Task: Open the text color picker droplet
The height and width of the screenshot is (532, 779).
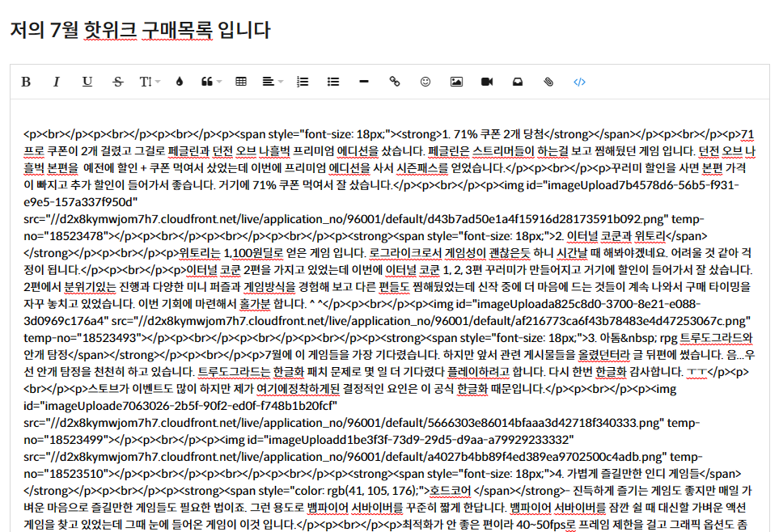Action: tap(179, 82)
